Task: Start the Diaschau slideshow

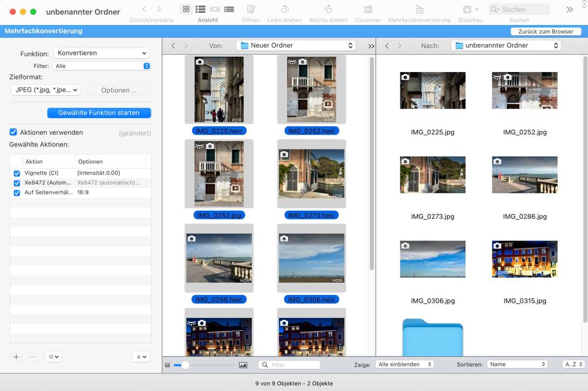Action: [467, 9]
